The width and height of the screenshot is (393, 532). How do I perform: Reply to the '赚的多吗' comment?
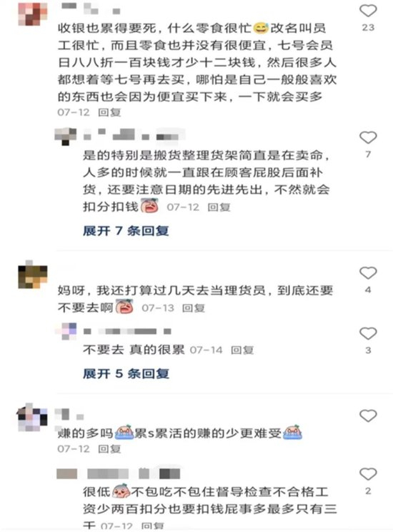(109, 449)
